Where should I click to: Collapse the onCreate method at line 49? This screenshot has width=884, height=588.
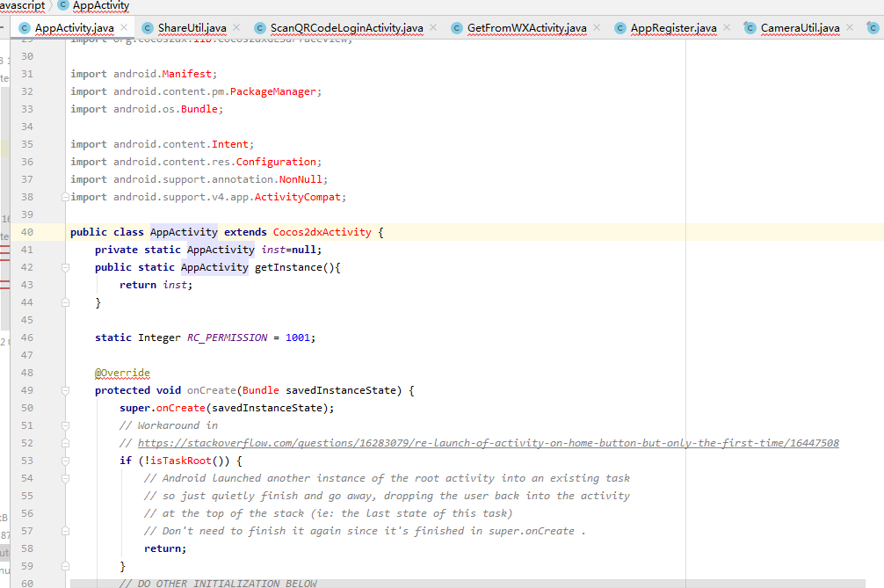(65, 391)
